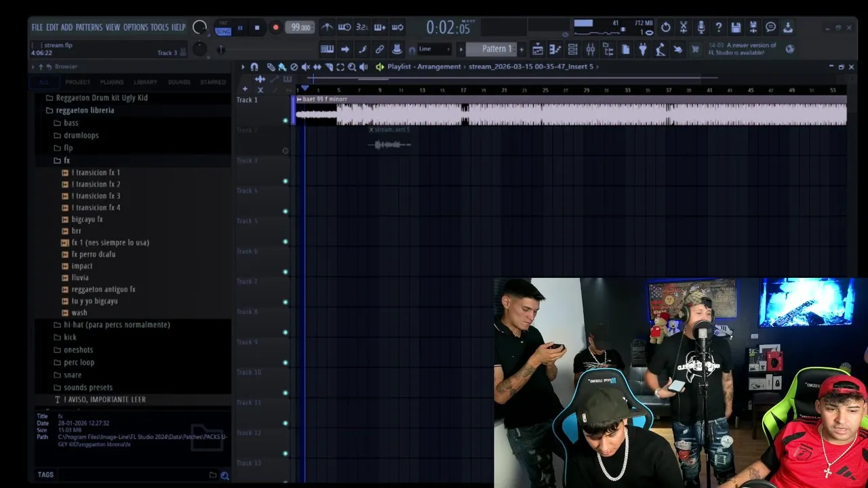Open the EDIT menu
Image resolution: width=868 pixels, height=488 pixels.
[x=52, y=27]
